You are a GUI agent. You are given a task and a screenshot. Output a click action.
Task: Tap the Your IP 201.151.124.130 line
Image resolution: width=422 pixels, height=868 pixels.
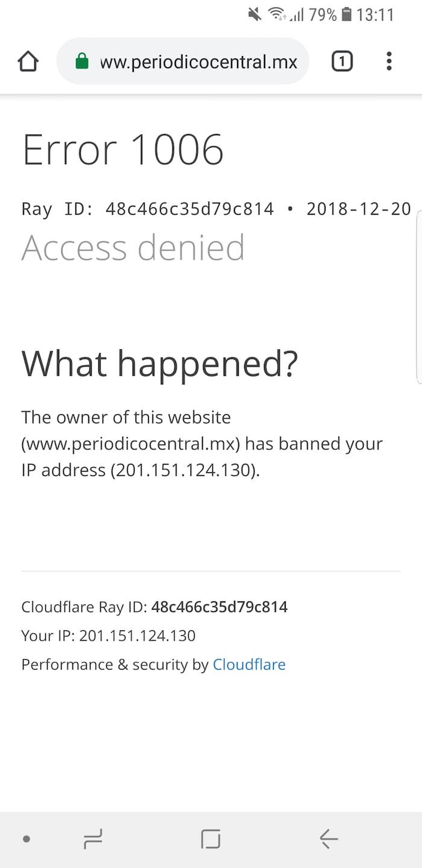point(109,635)
